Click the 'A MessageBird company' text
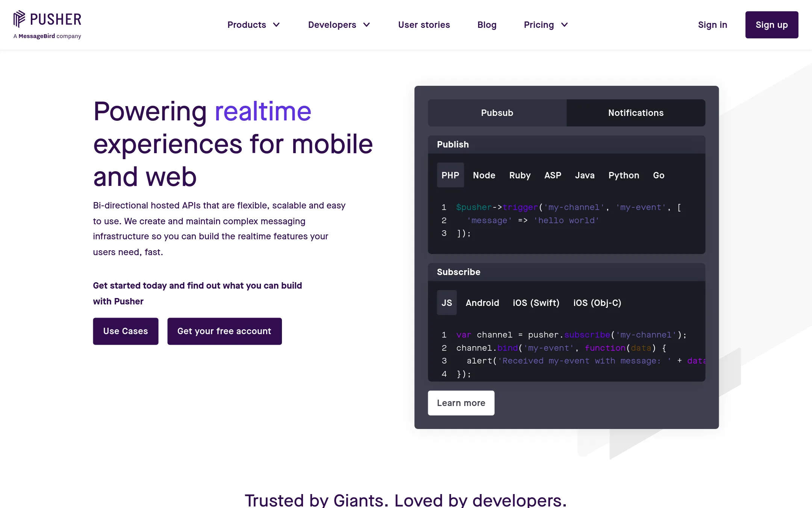Image resolution: width=812 pixels, height=508 pixels. pos(47,36)
